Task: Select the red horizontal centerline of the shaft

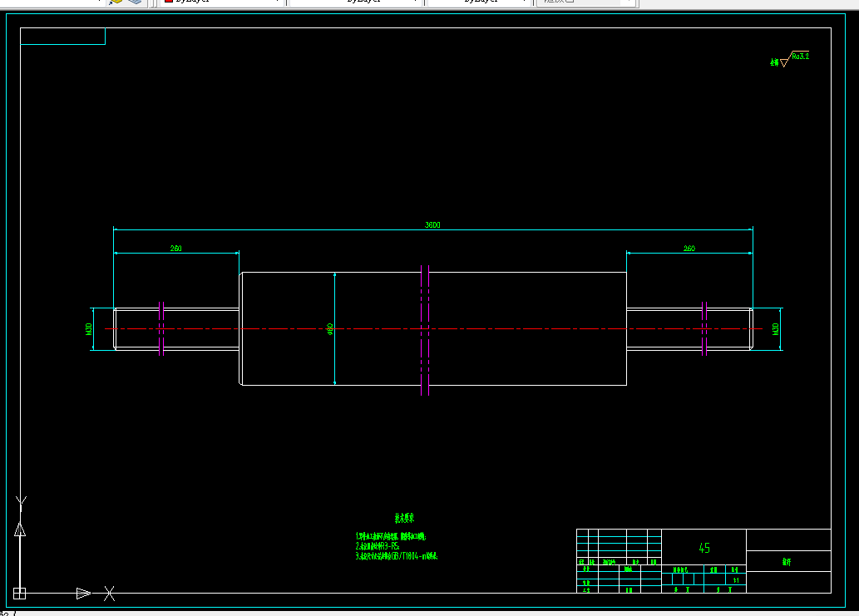Action: 433,328
